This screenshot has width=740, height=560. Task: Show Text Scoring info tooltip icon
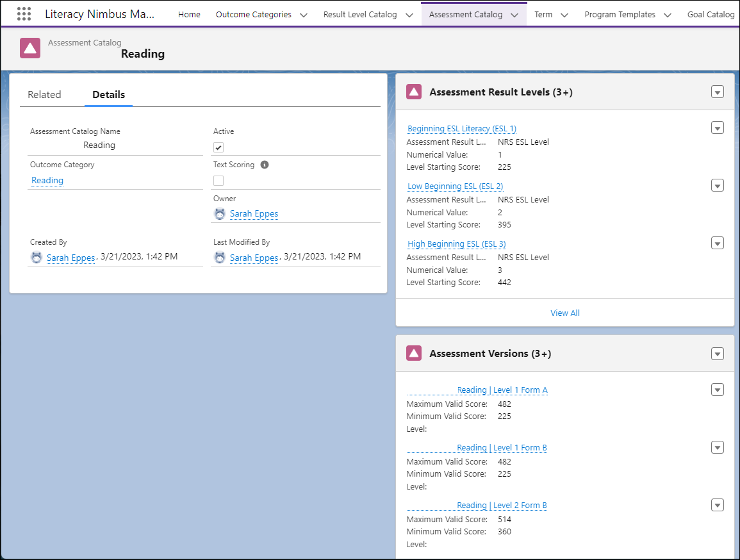click(265, 165)
